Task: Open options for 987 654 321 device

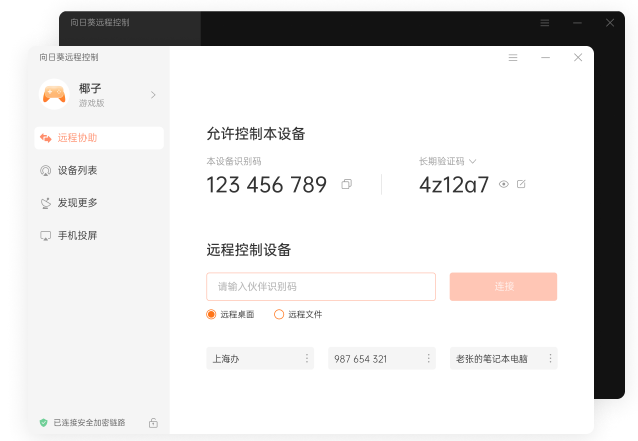Action: point(428,358)
